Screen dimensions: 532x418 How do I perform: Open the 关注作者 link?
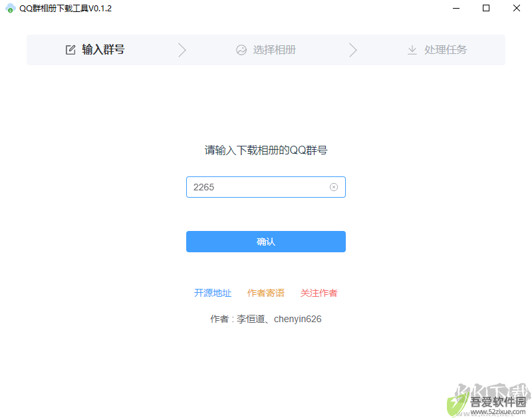[x=319, y=293]
